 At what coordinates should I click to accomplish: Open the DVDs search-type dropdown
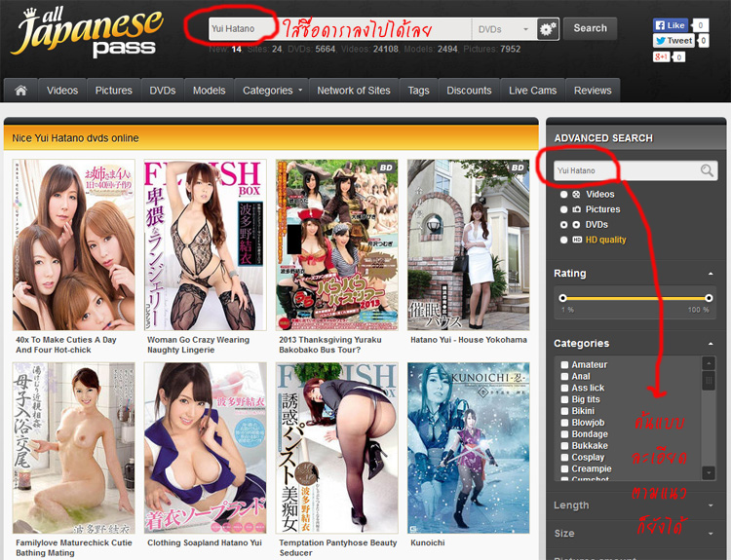pos(504,29)
